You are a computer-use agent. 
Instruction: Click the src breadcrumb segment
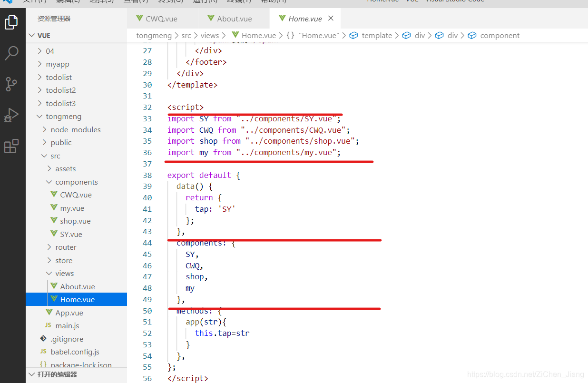click(186, 36)
